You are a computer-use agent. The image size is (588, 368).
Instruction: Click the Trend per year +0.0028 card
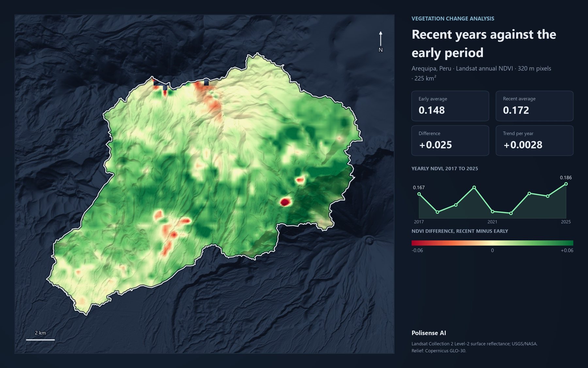534,141
